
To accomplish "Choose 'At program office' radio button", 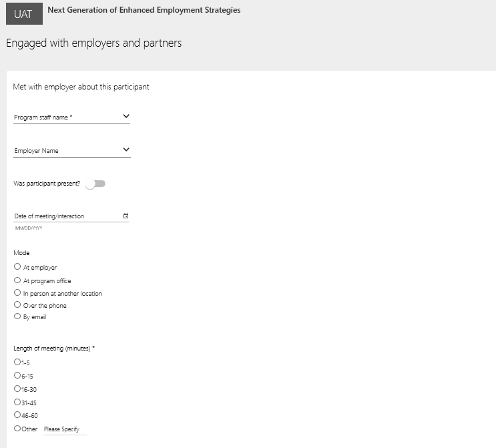I will click(x=17, y=280).
